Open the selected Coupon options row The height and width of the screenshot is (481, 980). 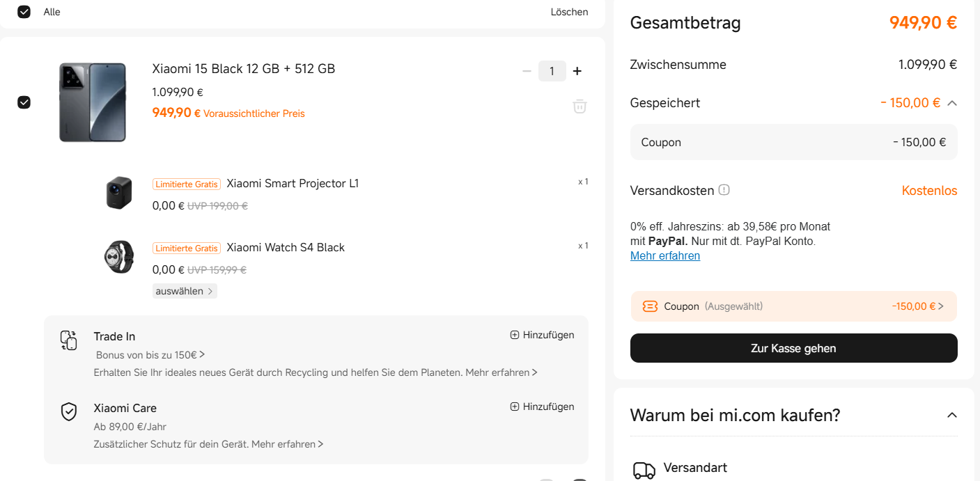point(793,306)
